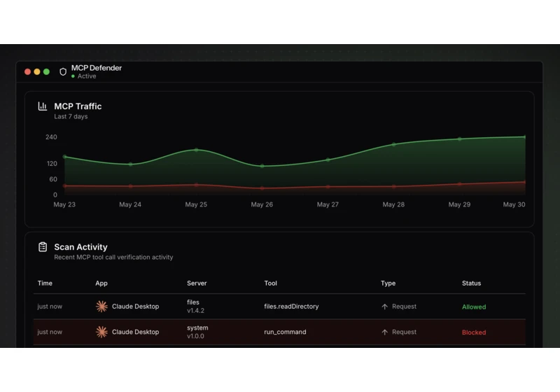Image resolution: width=560 pixels, height=392 pixels.
Task: Click the Scan Activity heading
Action: coord(80,247)
